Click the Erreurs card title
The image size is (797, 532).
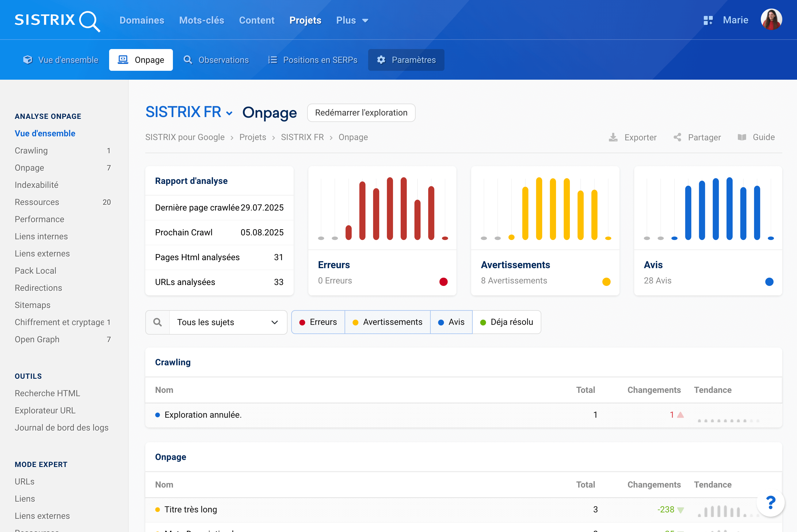[334, 265]
